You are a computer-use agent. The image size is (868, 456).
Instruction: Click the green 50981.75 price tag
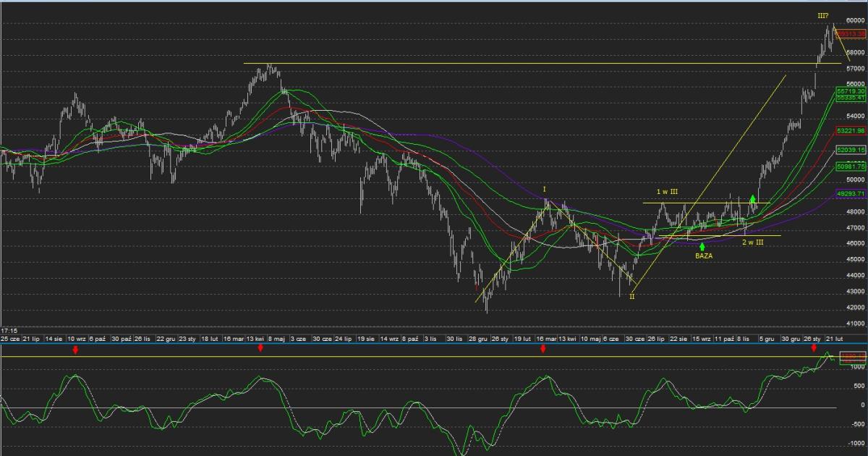coord(851,166)
